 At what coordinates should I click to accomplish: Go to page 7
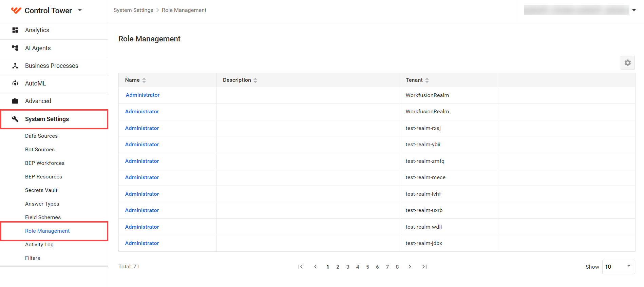[387, 267]
